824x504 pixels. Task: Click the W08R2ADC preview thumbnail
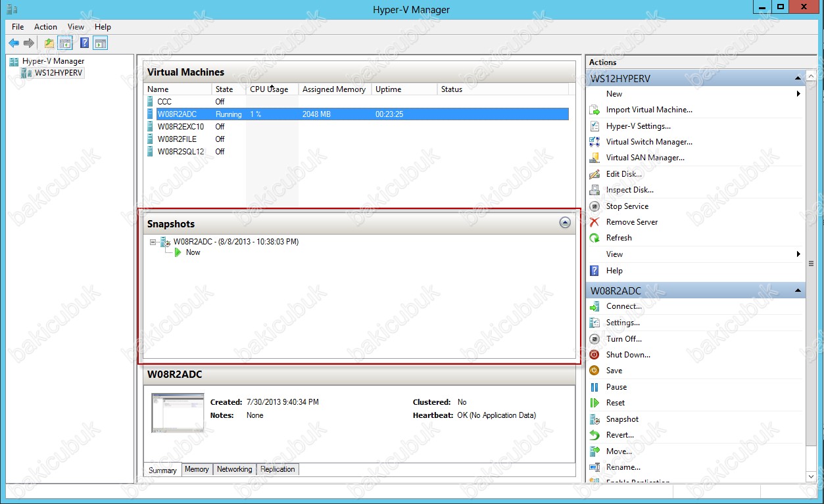178,413
